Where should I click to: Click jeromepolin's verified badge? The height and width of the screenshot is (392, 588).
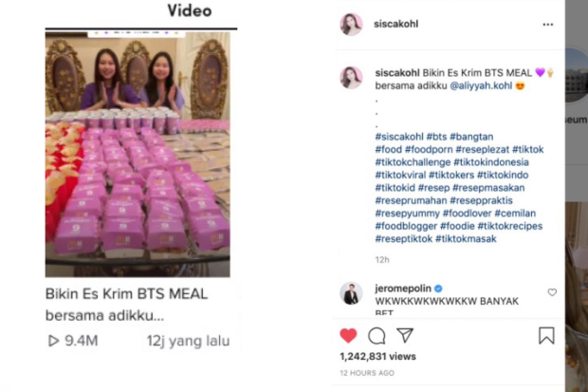click(x=438, y=289)
